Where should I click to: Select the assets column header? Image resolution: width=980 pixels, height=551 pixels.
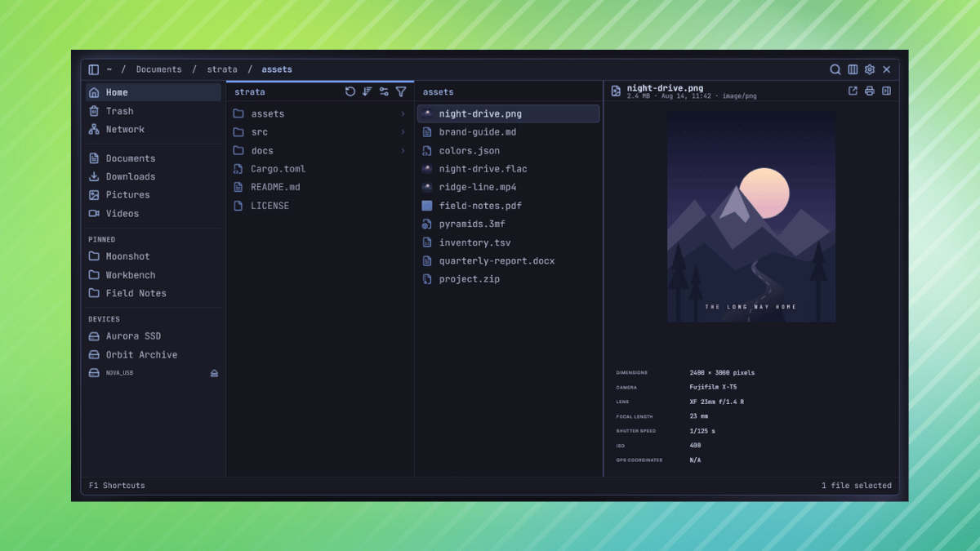(439, 92)
